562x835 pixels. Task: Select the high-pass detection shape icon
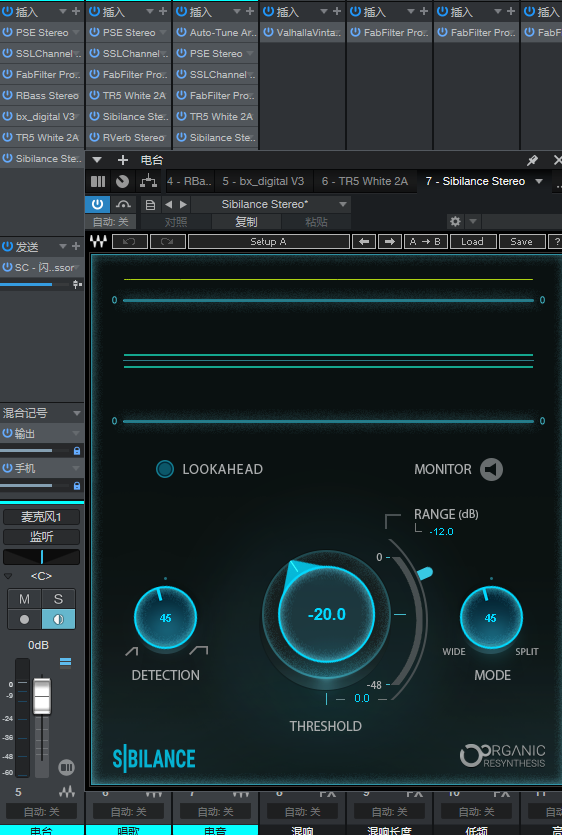[132, 651]
